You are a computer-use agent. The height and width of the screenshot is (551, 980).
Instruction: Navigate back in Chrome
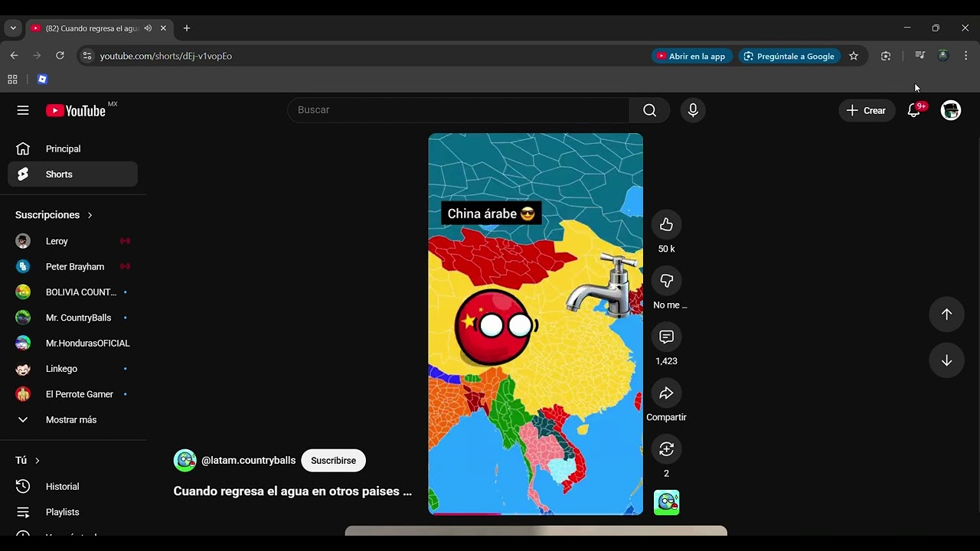point(14,56)
